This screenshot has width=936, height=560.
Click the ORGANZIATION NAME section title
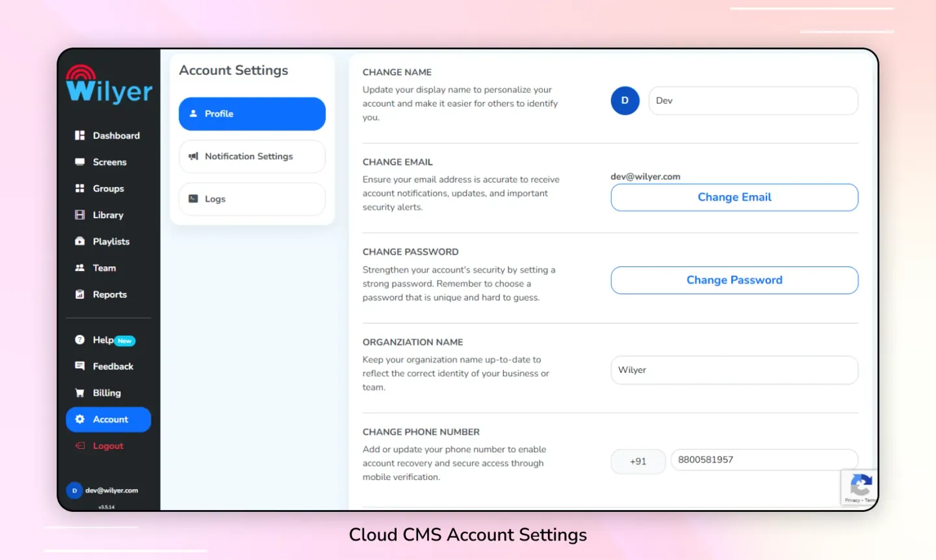click(x=413, y=342)
